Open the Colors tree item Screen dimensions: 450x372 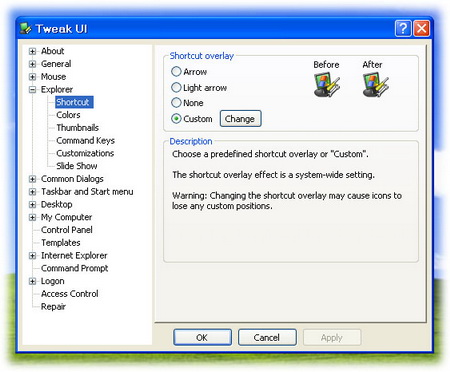pyautogui.click(x=68, y=115)
